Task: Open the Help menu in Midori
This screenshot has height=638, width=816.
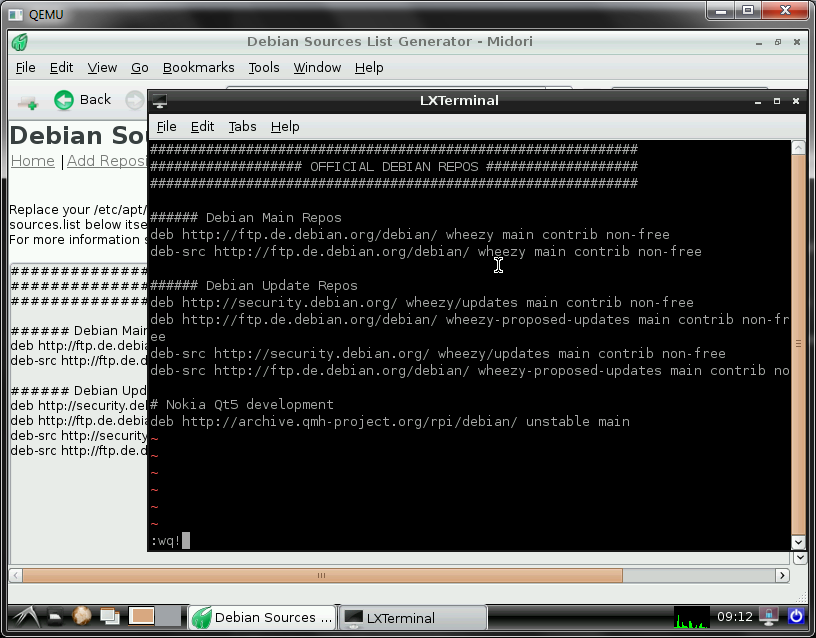Action: [369, 68]
